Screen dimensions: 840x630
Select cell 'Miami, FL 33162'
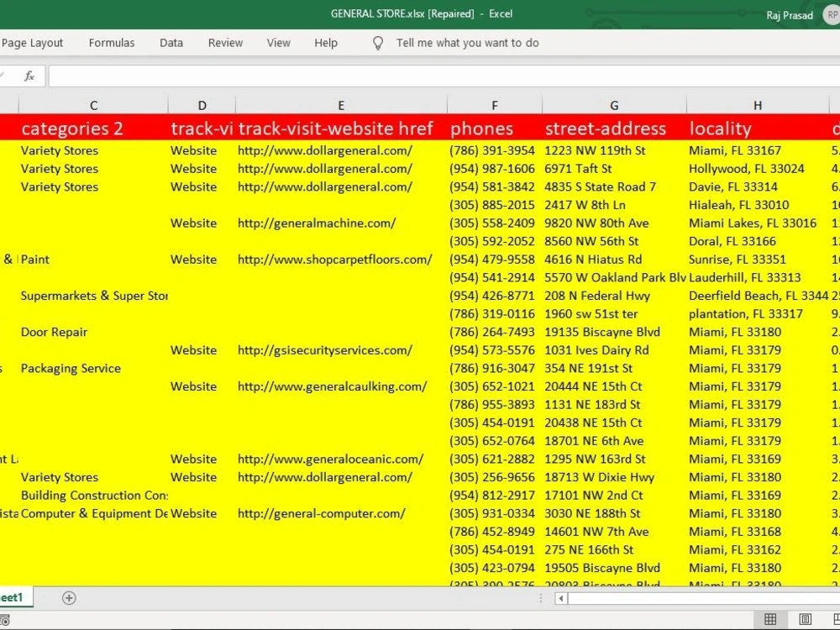click(758, 550)
